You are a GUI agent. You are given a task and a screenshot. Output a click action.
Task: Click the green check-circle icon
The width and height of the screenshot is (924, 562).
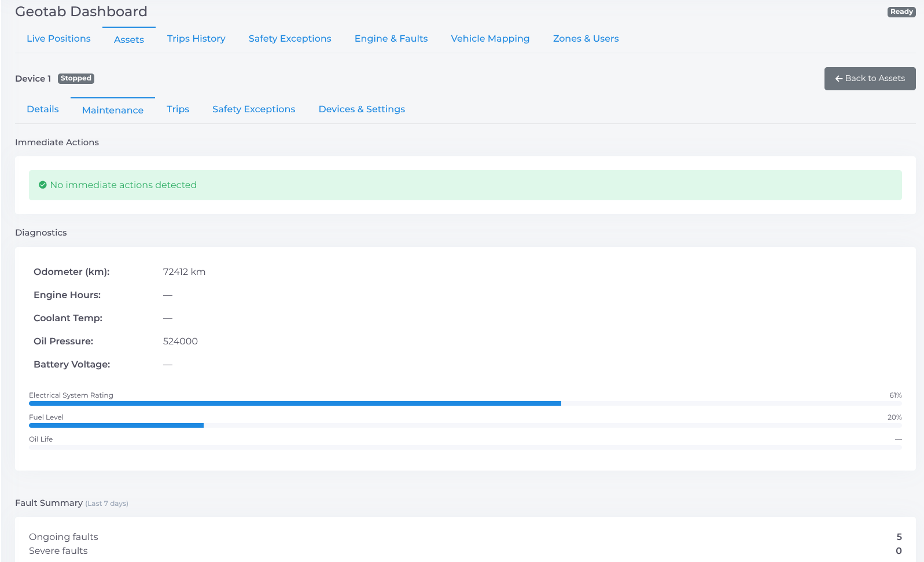pos(42,185)
